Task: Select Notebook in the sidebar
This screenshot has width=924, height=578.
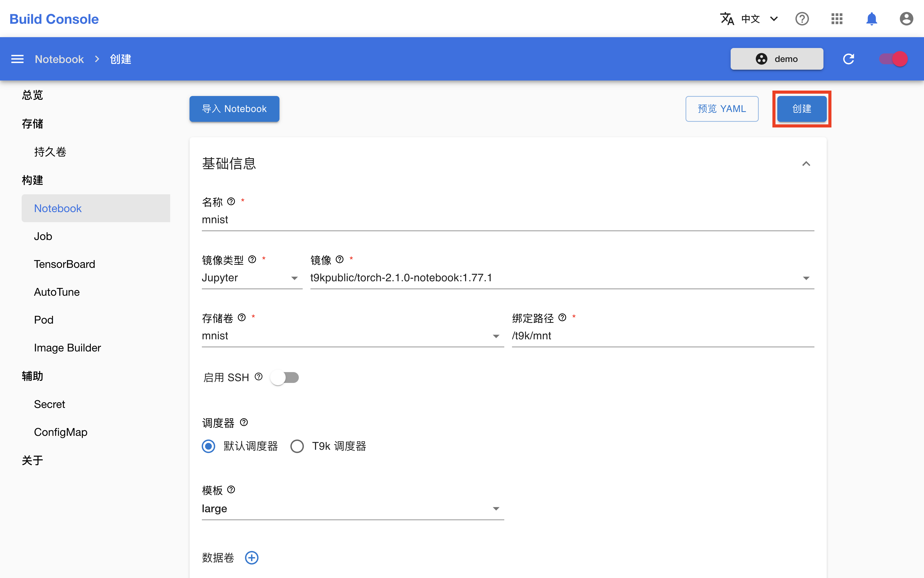Action: [x=95, y=208]
